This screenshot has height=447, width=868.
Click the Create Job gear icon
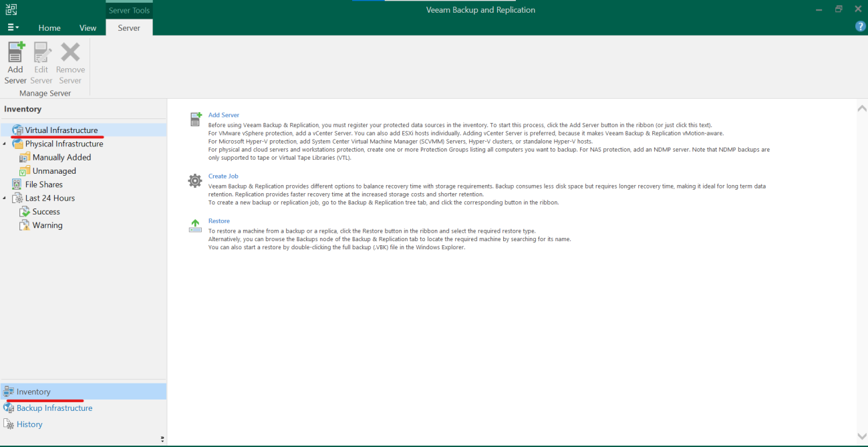[195, 180]
